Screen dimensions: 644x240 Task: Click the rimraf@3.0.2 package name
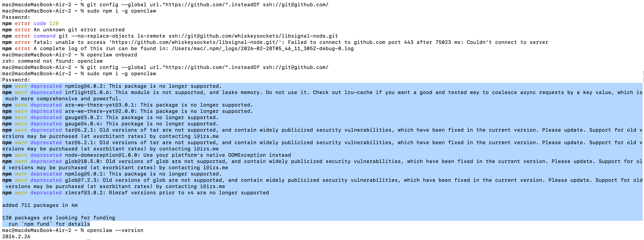85,193
